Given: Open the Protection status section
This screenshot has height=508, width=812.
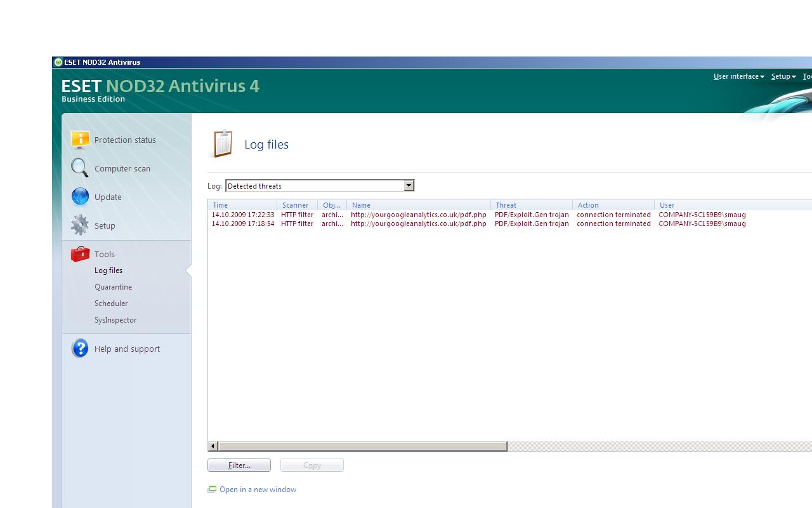Looking at the screenshot, I should click(125, 140).
